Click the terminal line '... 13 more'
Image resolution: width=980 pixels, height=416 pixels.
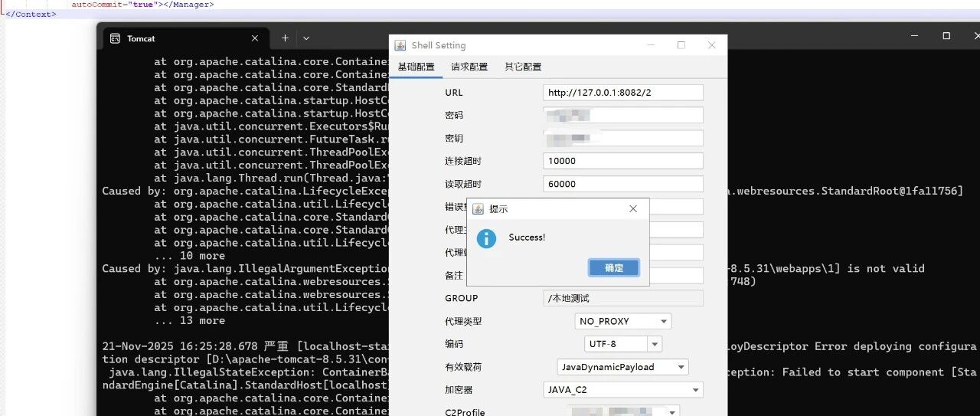click(x=190, y=320)
